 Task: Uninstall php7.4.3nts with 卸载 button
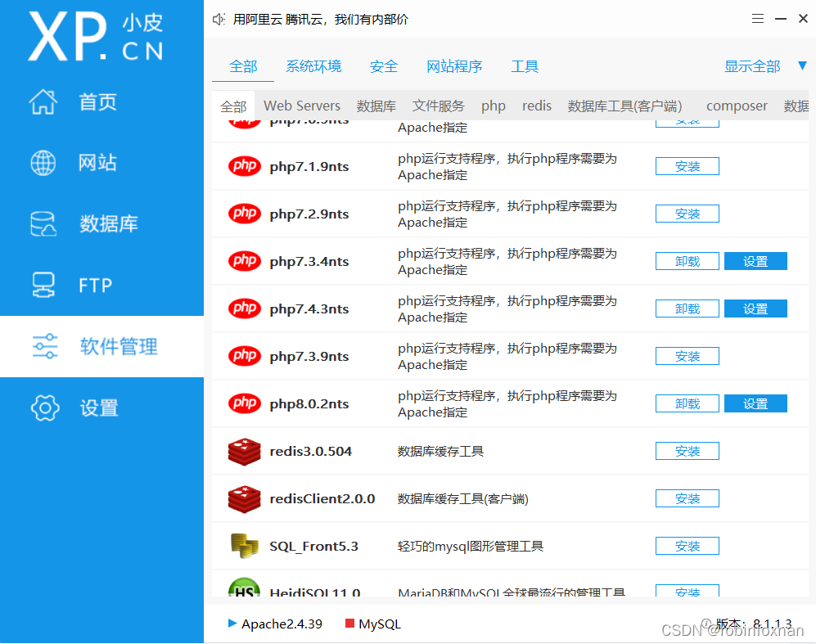(687, 308)
